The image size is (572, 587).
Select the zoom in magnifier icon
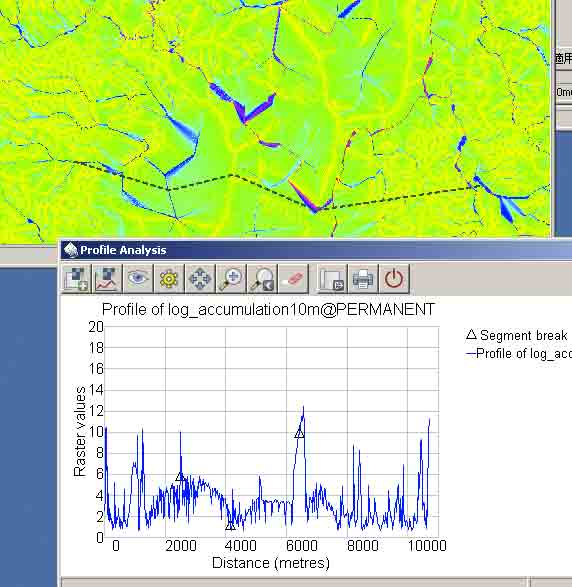[231, 279]
